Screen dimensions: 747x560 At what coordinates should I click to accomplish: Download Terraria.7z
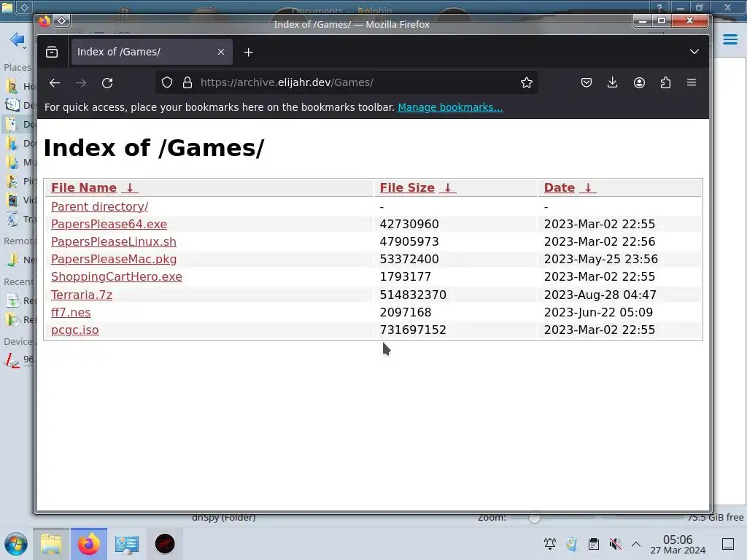point(82,295)
